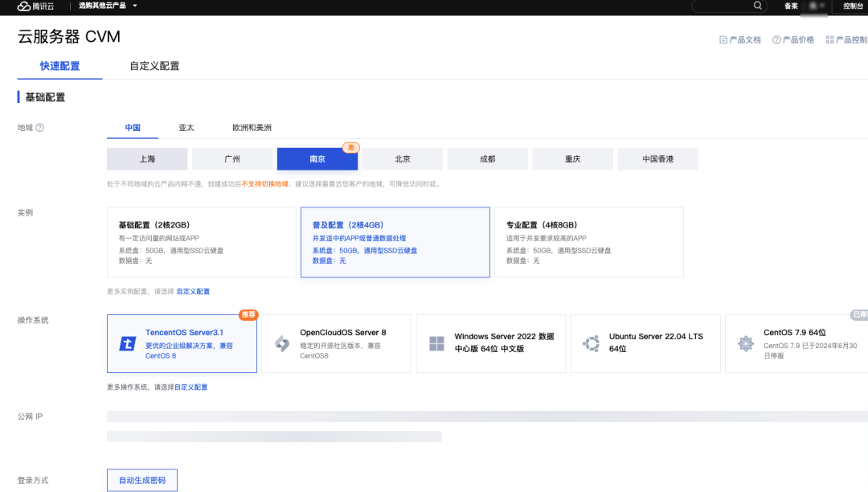Click the 地域 help question icon
The height and width of the screenshot is (492, 868).
pos(40,128)
